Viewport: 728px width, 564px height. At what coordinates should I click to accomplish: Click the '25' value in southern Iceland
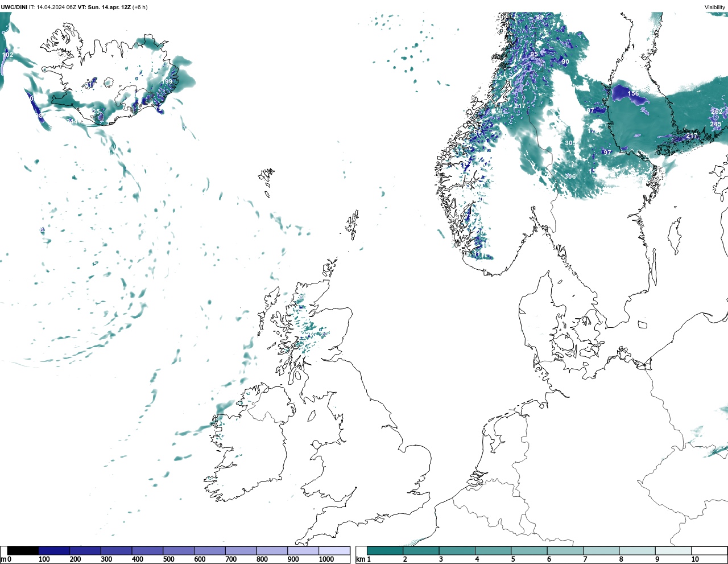click(x=96, y=112)
